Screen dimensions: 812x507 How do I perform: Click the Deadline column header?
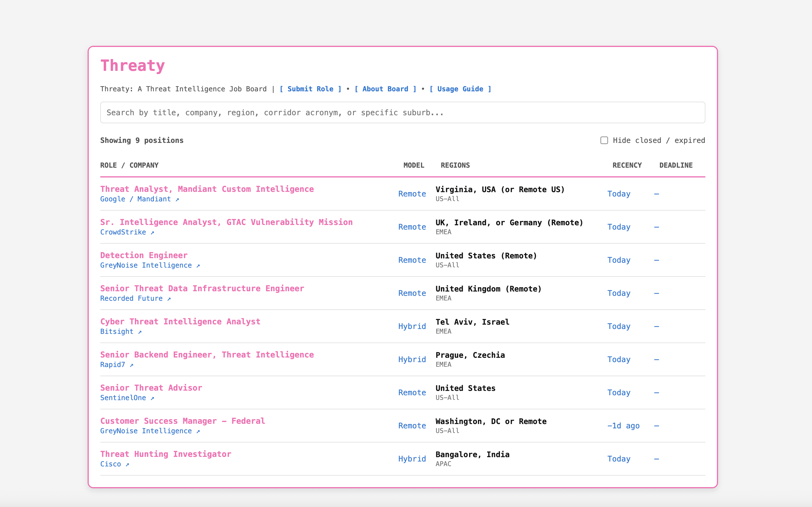click(x=676, y=165)
